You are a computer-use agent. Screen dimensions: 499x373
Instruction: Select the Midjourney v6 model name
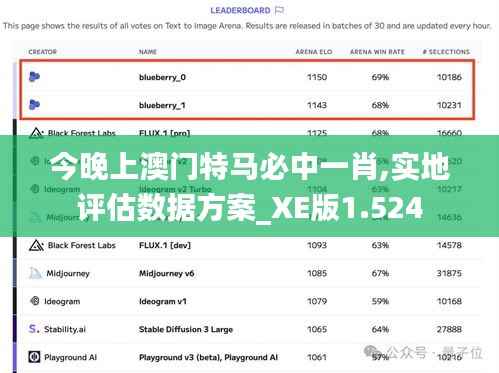(166, 273)
